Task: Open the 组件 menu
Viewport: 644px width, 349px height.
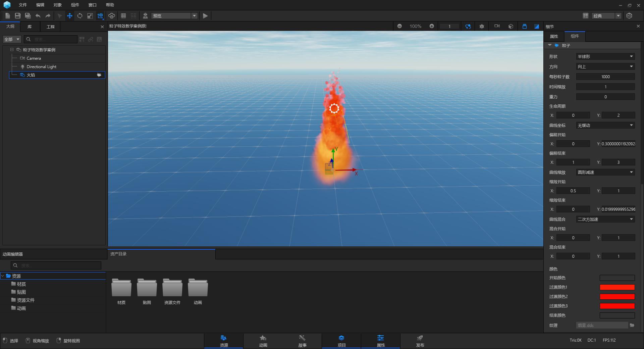Action: 75,5
